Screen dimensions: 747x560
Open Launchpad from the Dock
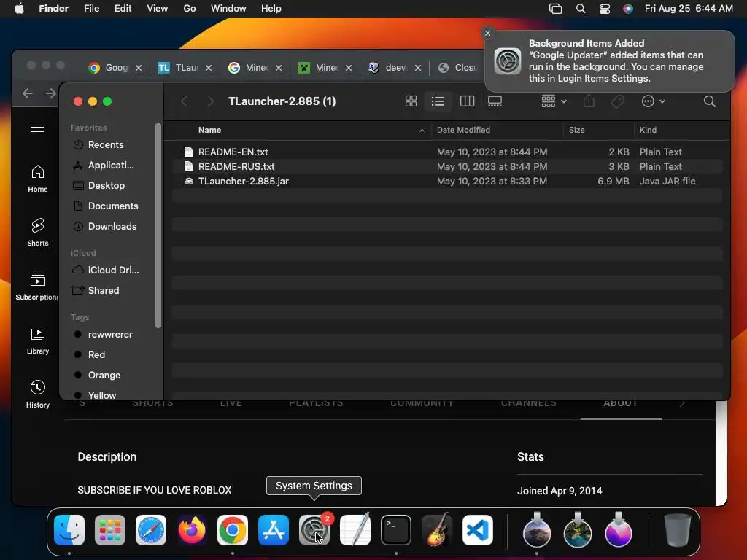point(110,530)
